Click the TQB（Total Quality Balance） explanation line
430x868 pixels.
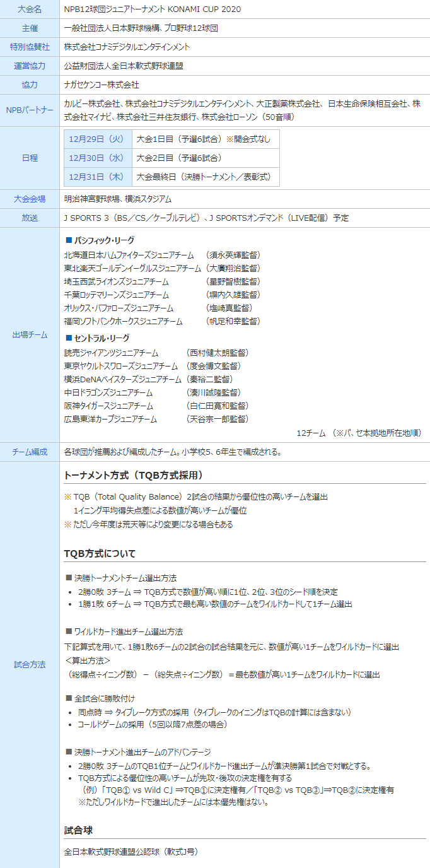tap(196, 497)
